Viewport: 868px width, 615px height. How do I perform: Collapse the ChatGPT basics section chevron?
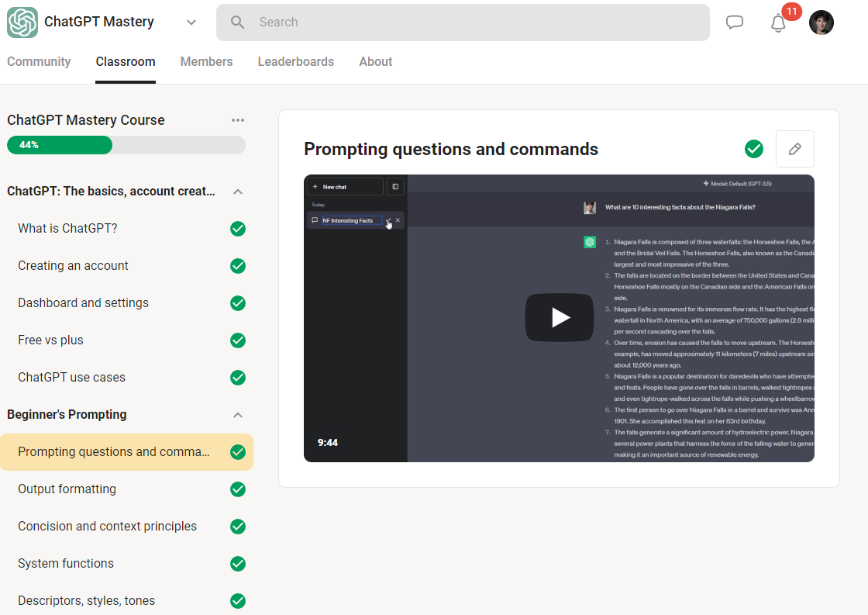[238, 192]
